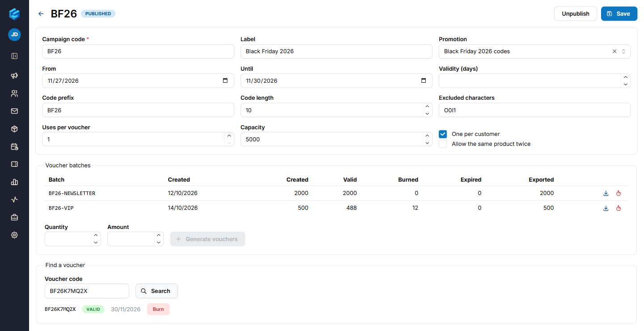Open the megaphone campaigns section
644x331 pixels.
coord(14,76)
